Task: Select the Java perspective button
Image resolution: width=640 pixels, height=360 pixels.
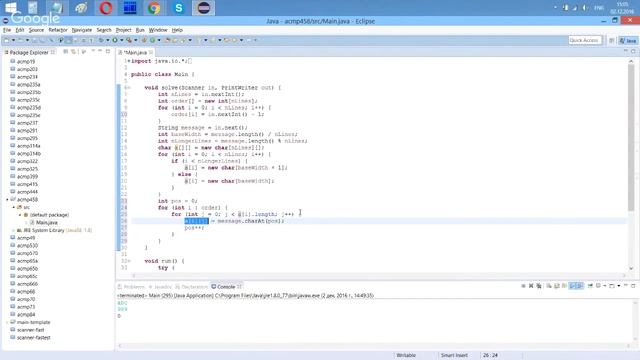Action: pyautogui.click(x=628, y=40)
